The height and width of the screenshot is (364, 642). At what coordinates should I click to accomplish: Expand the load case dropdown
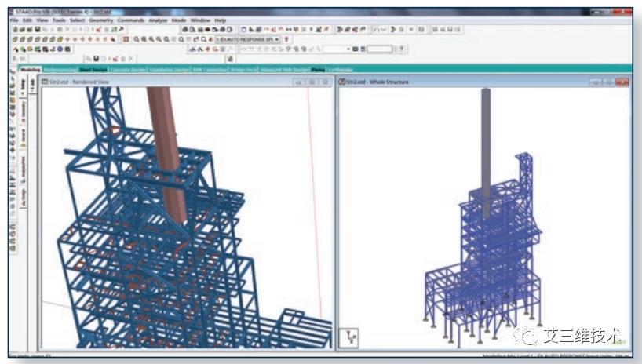click(277, 38)
